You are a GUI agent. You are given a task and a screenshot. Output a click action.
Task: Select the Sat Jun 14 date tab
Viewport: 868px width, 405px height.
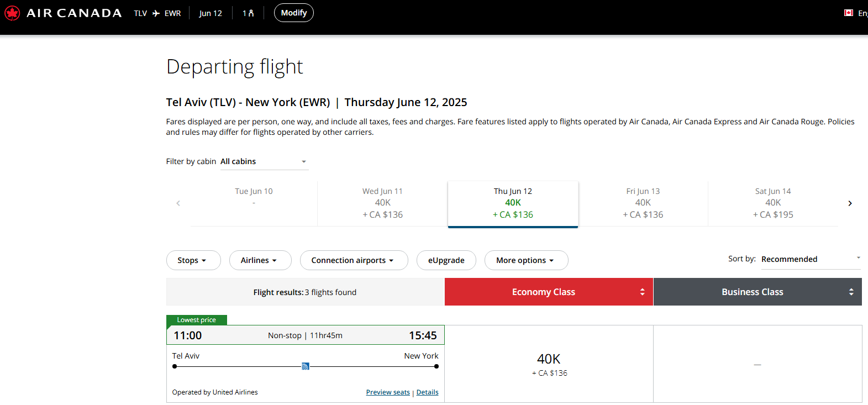773,203
